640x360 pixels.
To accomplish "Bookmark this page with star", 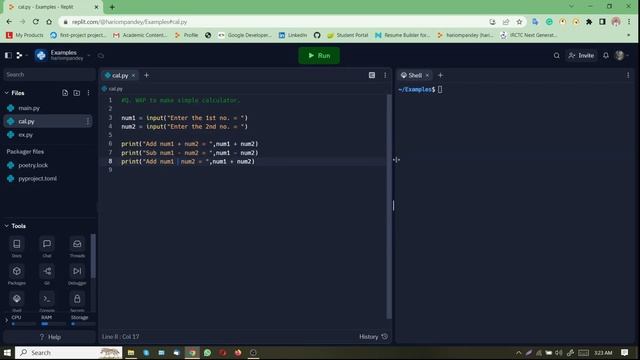I will (x=519, y=22).
